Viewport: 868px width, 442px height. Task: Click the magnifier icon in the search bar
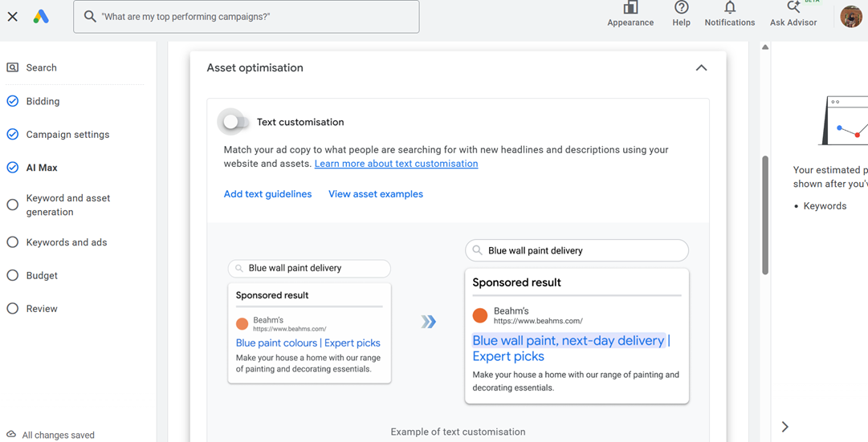click(x=90, y=17)
